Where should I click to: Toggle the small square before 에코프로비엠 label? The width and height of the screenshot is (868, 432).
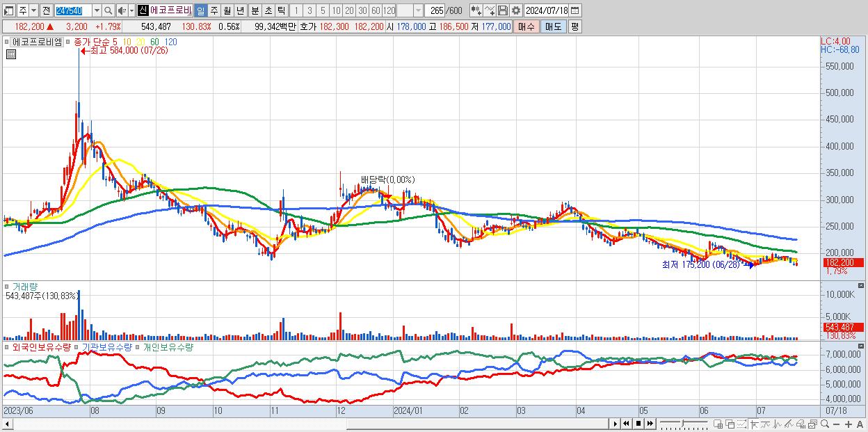pyautogui.click(x=8, y=42)
